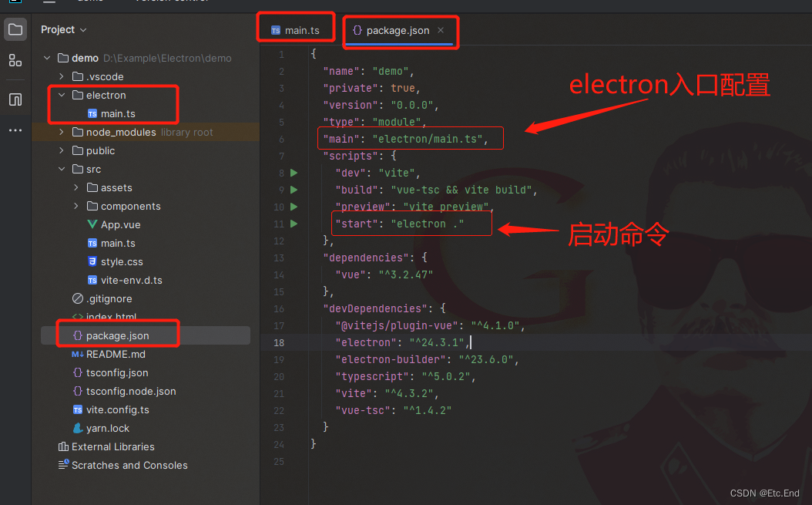This screenshot has height=505, width=812.
Task: Click the Markdown icon beside README.md
Action: 78,354
